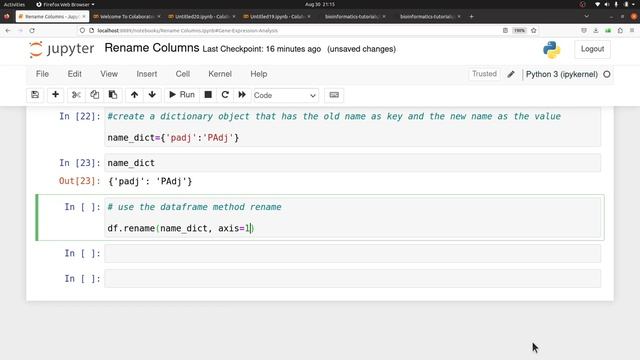Image resolution: width=640 pixels, height=360 pixels.
Task: Interrupt the kernel with the stop square
Action: pyautogui.click(x=208, y=95)
